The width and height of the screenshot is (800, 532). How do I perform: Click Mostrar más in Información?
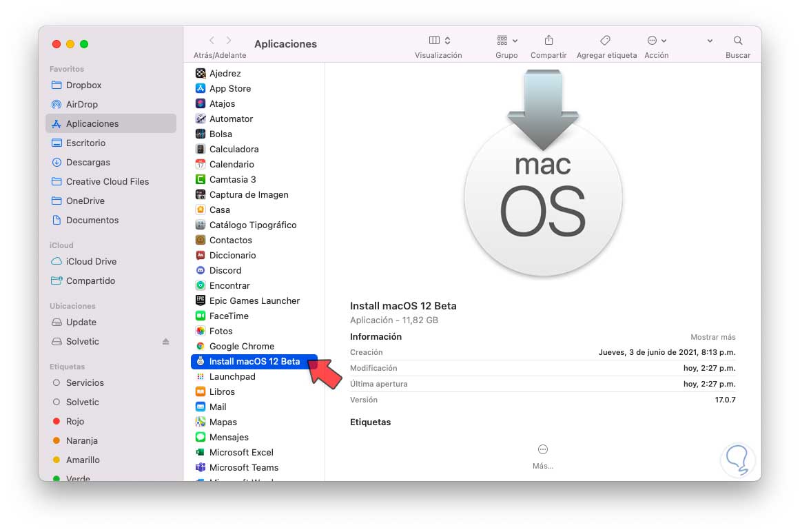tap(712, 337)
